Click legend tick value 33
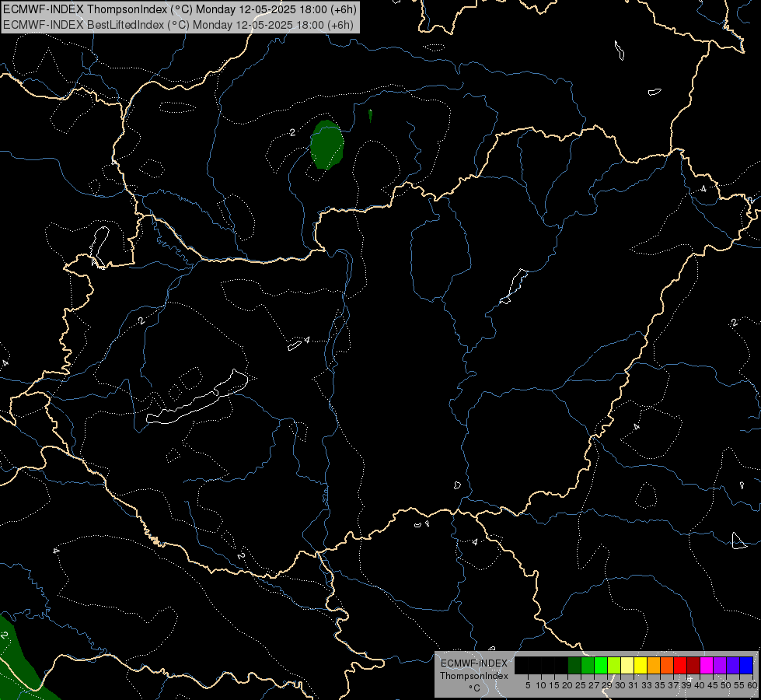The width and height of the screenshot is (761, 700). pos(647,685)
